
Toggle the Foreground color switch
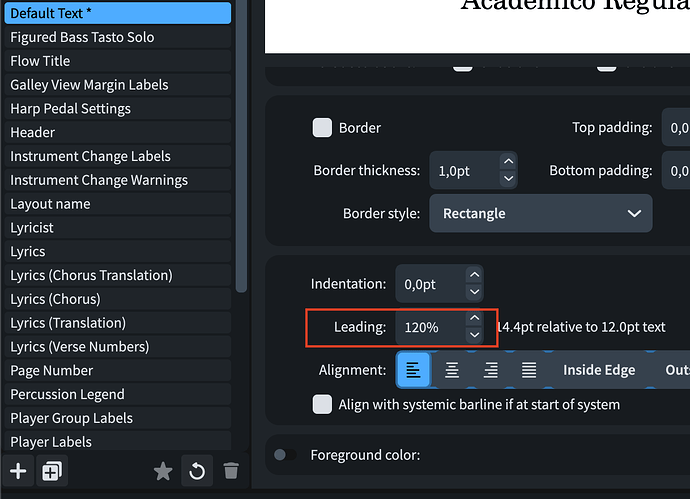284,455
